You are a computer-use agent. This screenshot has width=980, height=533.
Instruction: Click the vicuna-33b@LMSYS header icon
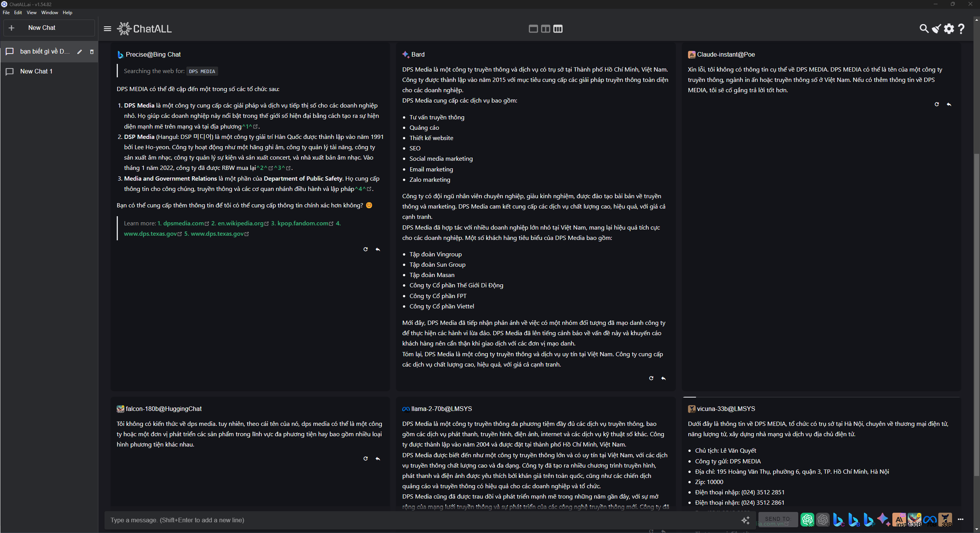[691, 409]
